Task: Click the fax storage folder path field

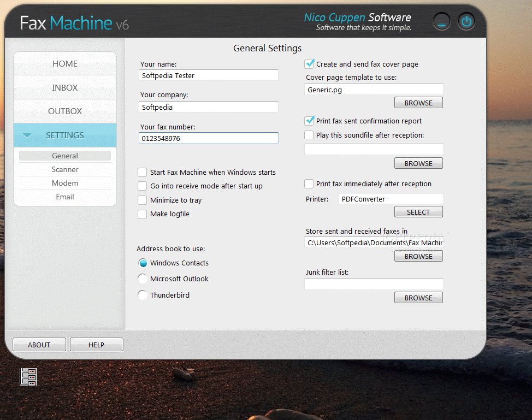Action: [374, 242]
